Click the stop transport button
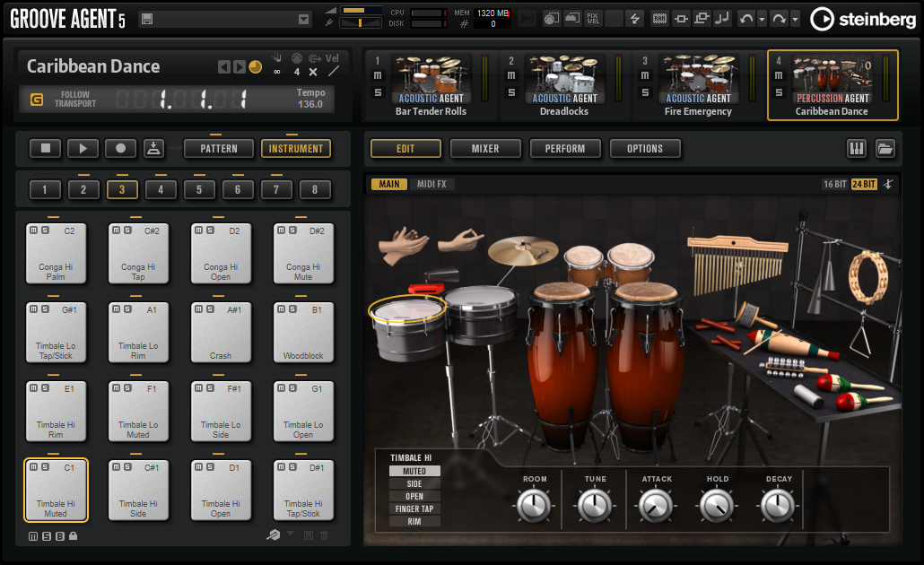Image resolution: width=924 pixels, height=565 pixels. [46, 149]
